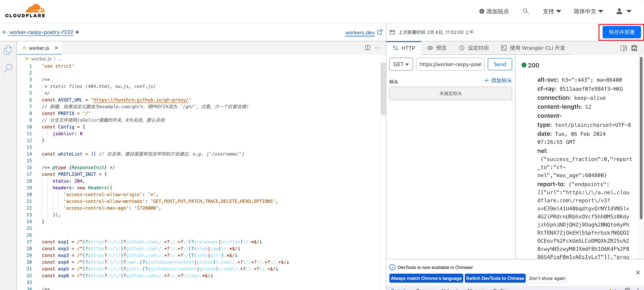Open the Discord community icon
This screenshot has height=290, width=644.
(634, 48)
